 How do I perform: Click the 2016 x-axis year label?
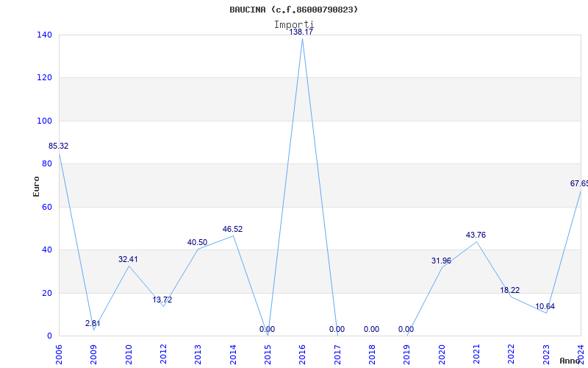pyautogui.click(x=302, y=355)
